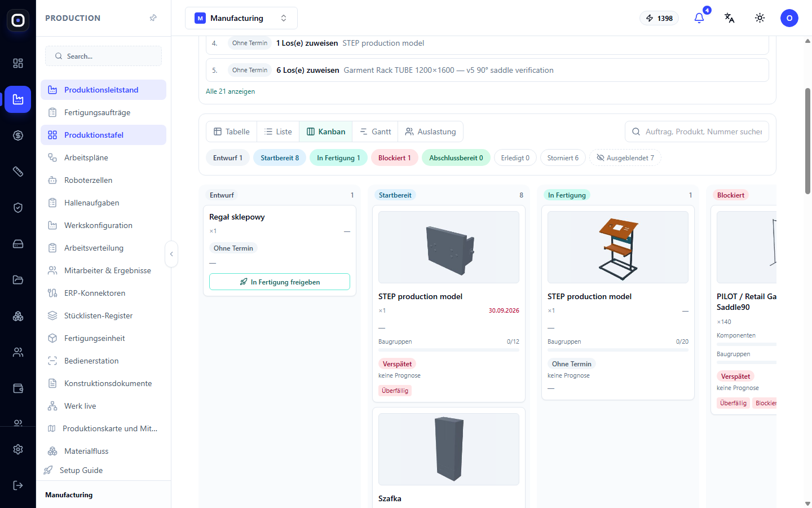Viewport: 812px width, 508px height.
Task: Switch to the Tabelle view tab
Action: [x=232, y=132]
